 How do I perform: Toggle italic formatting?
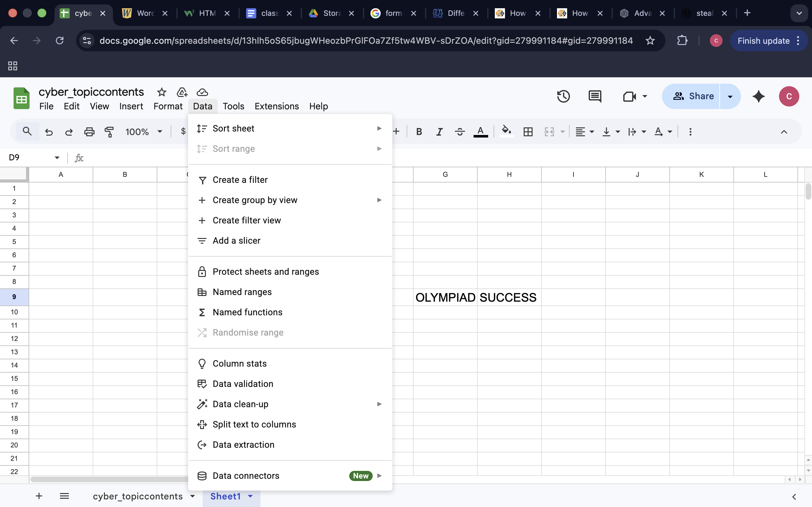coord(439,132)
